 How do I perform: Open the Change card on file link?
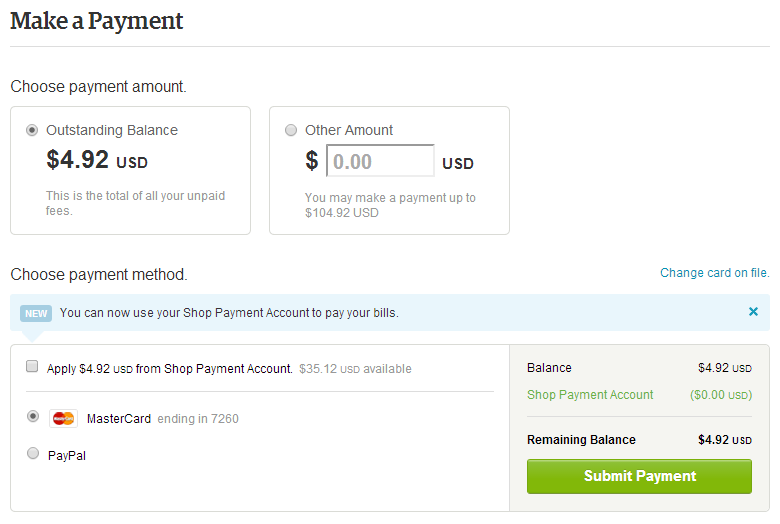tap(714, 273)
